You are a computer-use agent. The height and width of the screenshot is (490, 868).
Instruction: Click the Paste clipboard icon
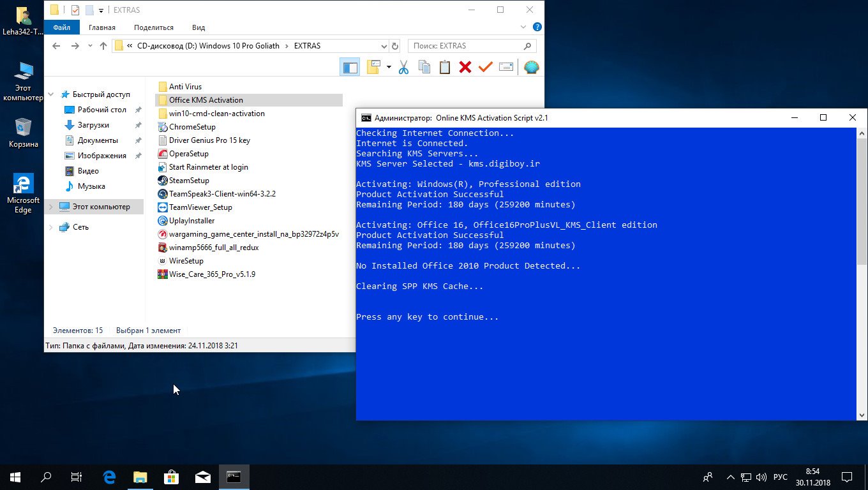[444, 67]
